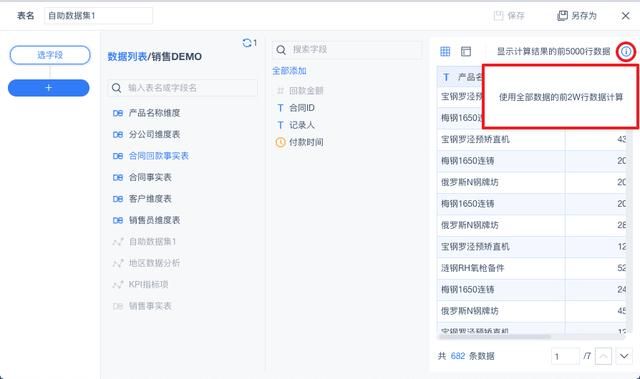
Task: Click text-type icon beside 记录人
Action: click(x=280, y=125)
